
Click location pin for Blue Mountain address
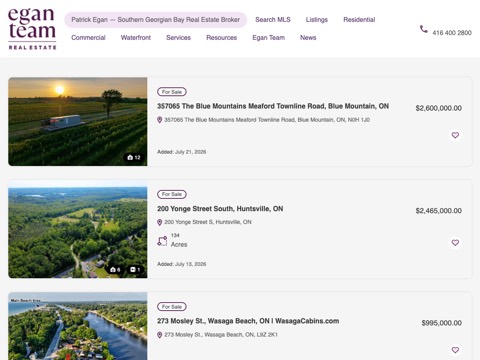point(160,120)
